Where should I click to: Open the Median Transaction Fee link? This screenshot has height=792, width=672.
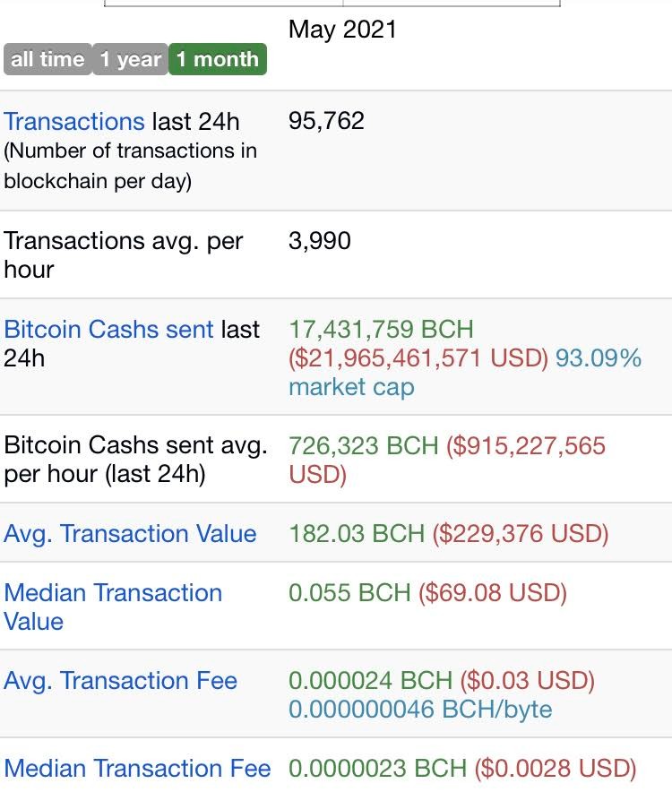point(137,769)
